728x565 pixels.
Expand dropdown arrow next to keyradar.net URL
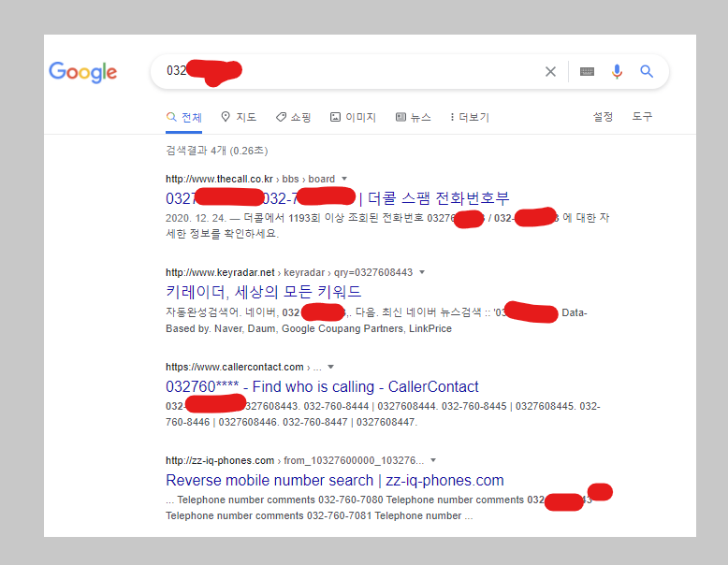422,272
